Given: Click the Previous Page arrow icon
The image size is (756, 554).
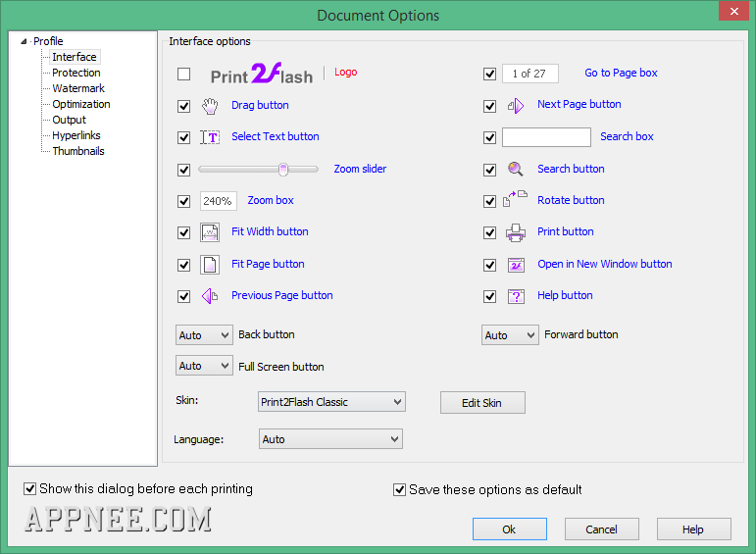Looking at the screenshot, I should [210, 296].
